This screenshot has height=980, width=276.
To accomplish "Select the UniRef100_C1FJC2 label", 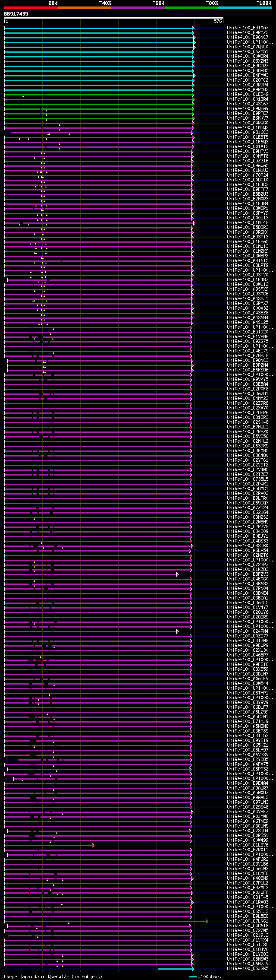I will pos(248,184).
